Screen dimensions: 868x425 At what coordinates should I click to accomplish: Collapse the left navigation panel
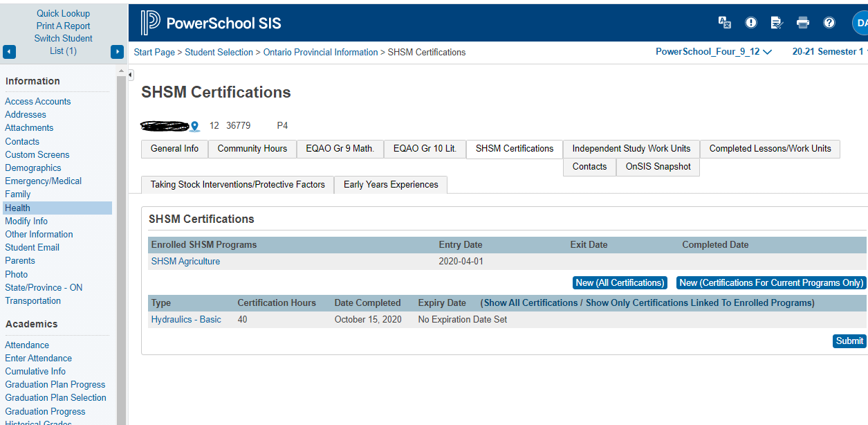click(131, 75)
